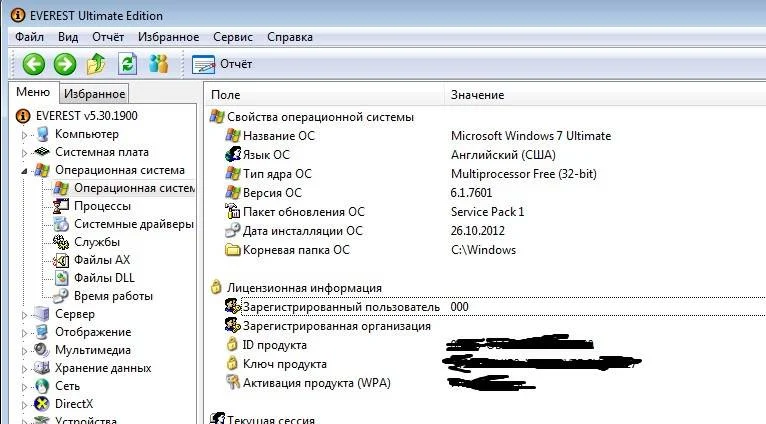Switch to the Меню tab
Image resolution: width=766 pixels, height=424 pixels.
33,92
